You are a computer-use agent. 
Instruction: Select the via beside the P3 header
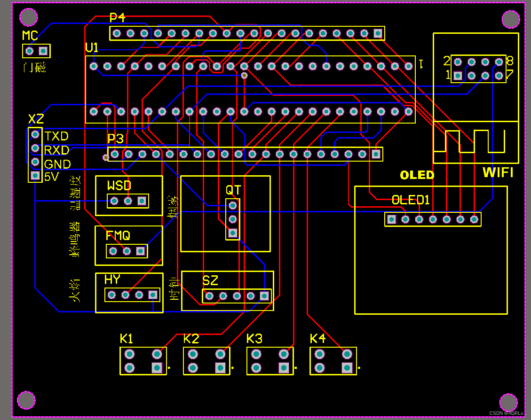click(106, 157)
